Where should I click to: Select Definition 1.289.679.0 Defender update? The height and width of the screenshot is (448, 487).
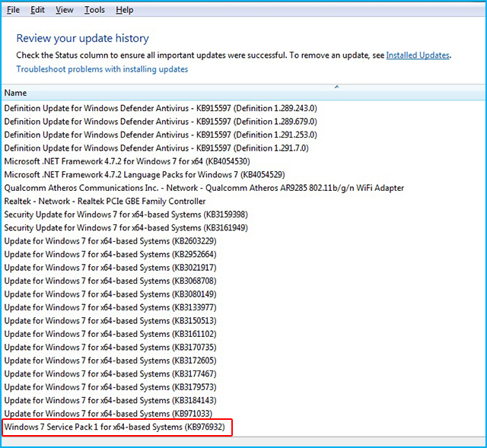tap(161, 122)
